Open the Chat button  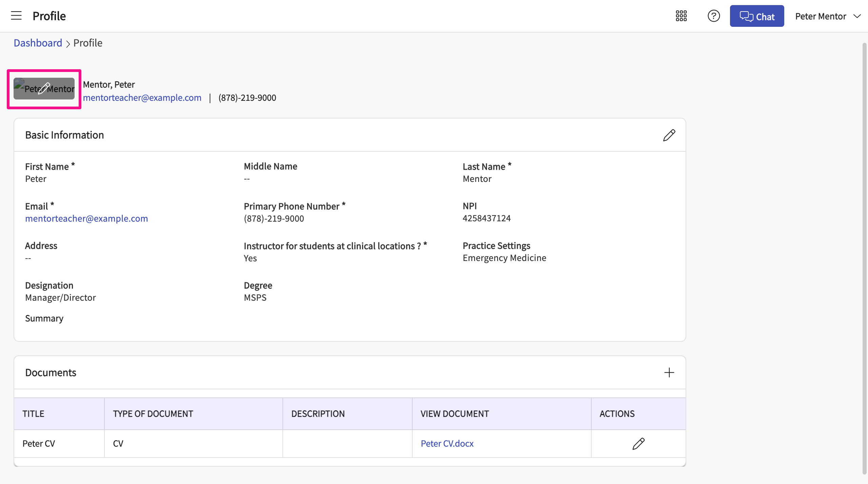pos(757,16)
